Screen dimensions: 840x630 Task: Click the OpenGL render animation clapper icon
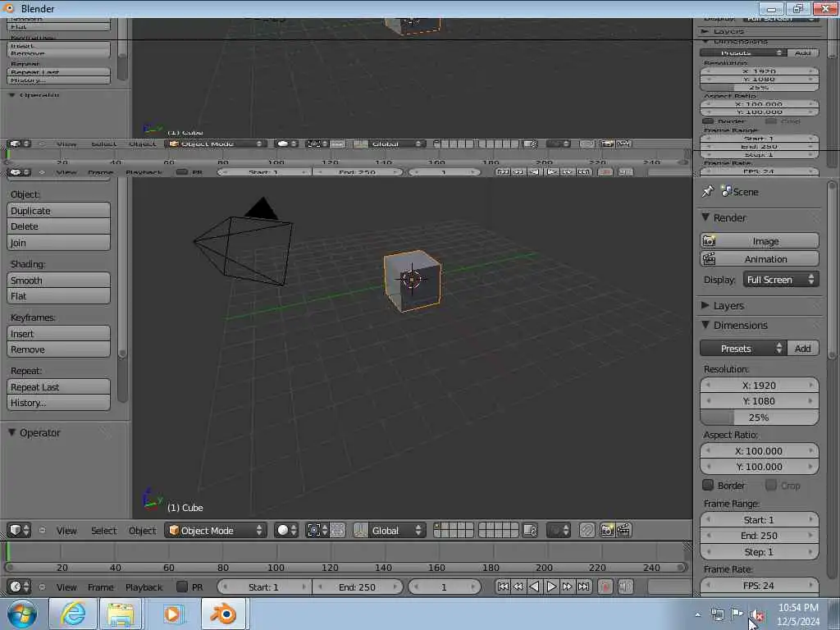[623, 531]
